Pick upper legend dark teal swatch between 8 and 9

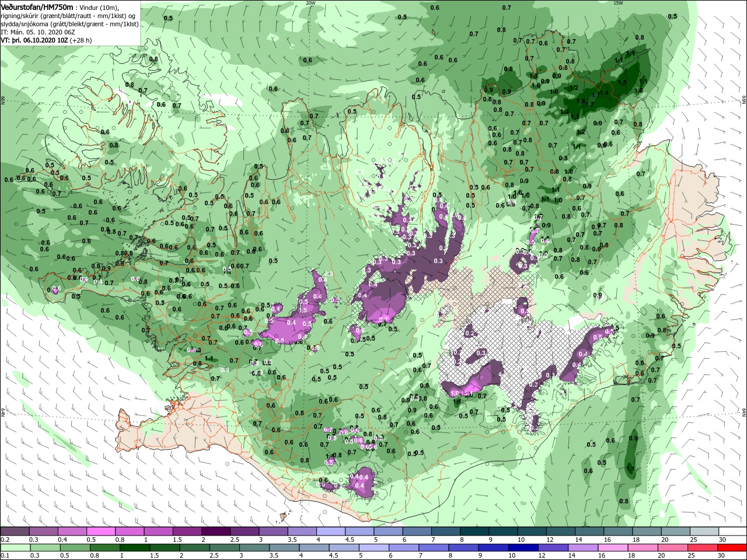(473, 531)
